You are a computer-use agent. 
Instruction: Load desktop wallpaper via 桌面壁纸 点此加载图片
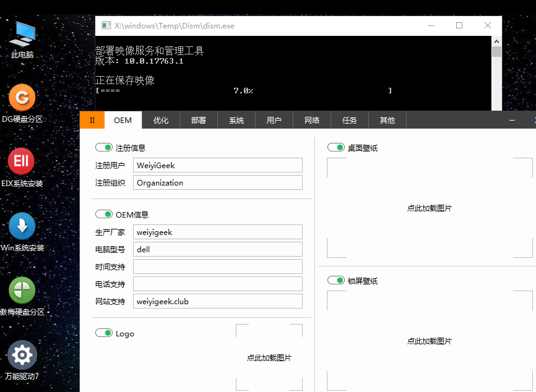click(x=430, y=208)
